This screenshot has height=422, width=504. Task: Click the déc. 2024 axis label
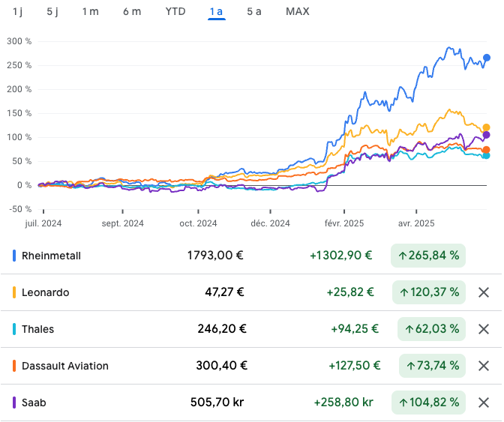[270, 223]
